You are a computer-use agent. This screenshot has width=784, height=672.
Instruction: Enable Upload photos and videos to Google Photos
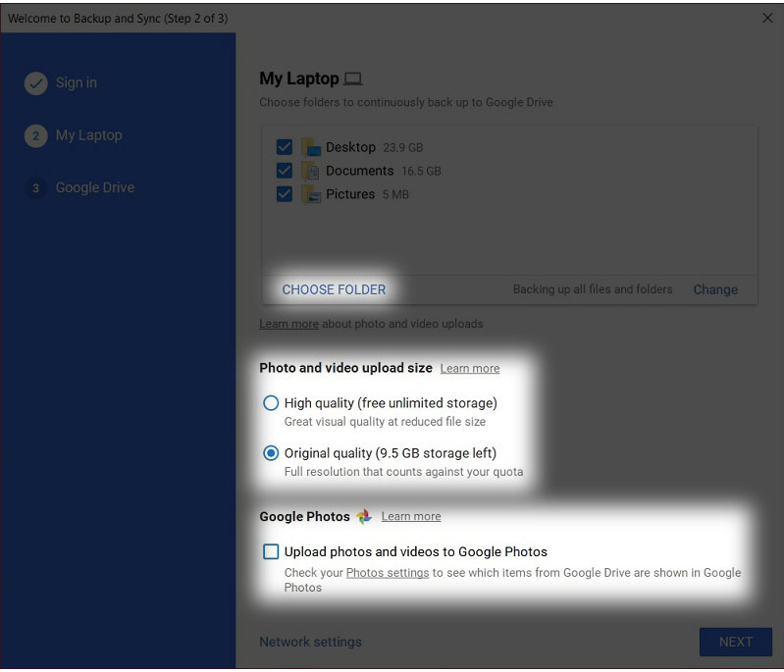coord(271,551)
